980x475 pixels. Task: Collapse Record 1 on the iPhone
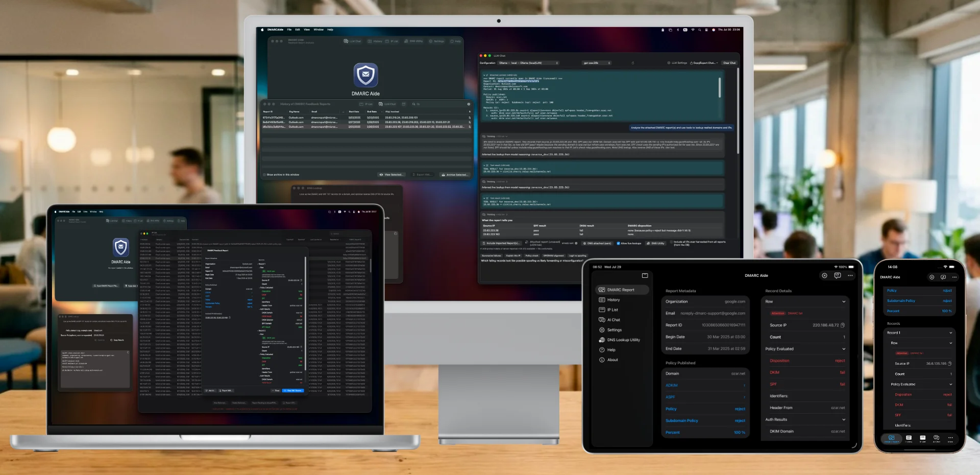click(950, 332)
